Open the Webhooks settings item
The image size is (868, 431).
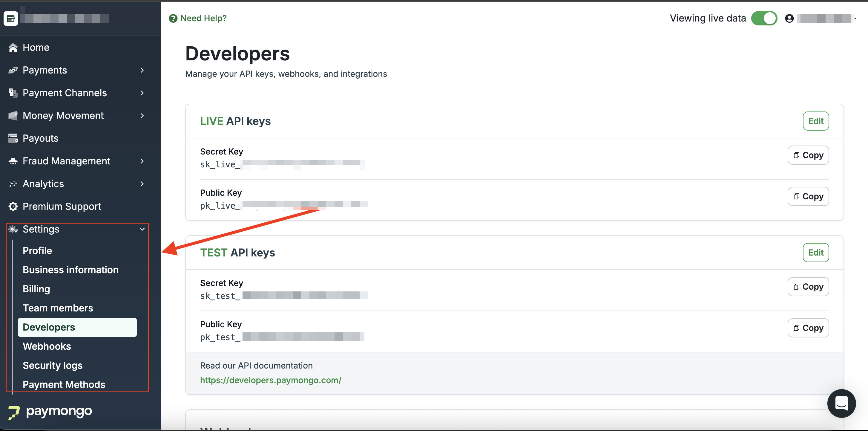pyautogui.click(x=47, y=346)
